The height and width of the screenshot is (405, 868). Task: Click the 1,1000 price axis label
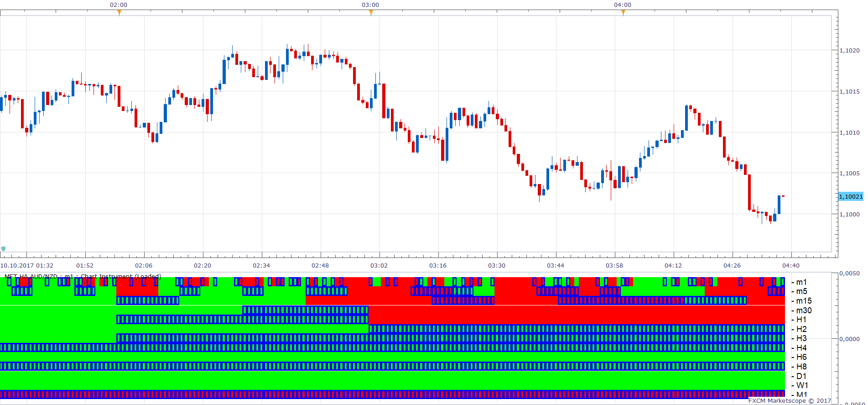pos(850,215)
